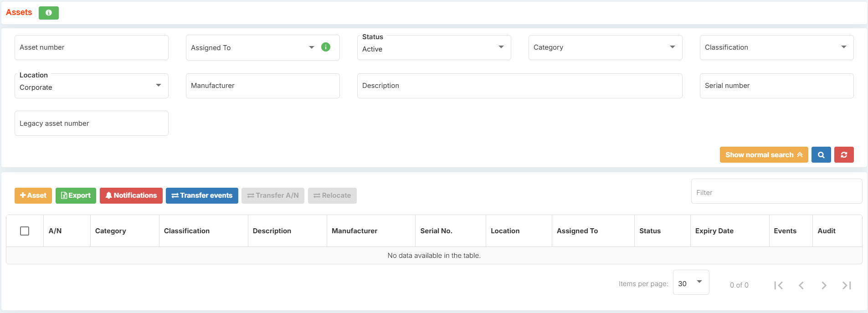The height and width of the screenshot is (313, 868).
Task: Switch back with Show normal search
Action: pyautogui.click(x=764, y=155)
